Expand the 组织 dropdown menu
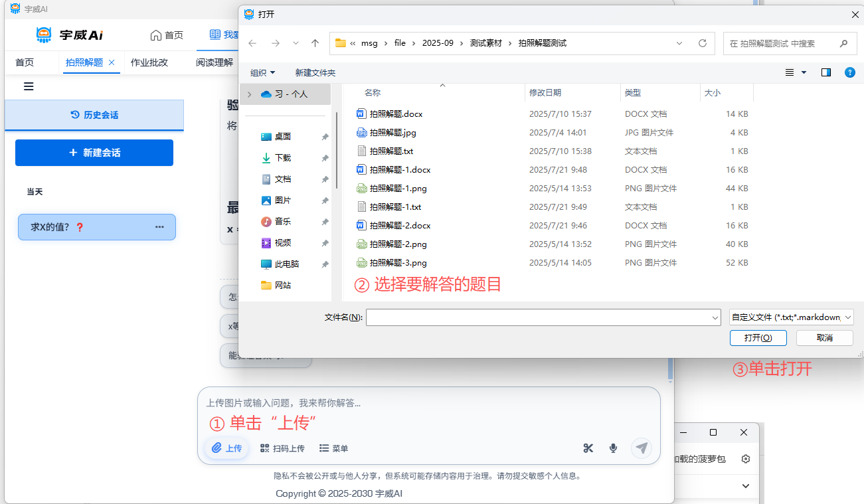 262,72
